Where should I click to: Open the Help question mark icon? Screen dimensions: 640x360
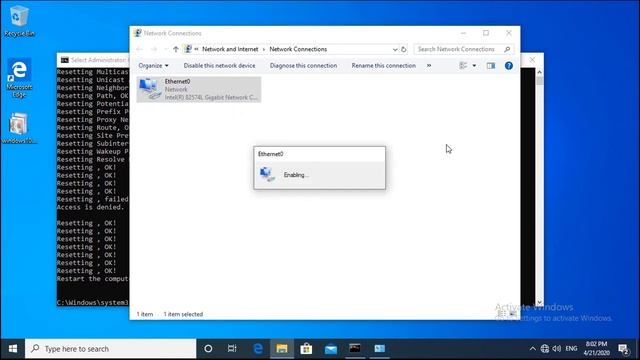tap(509, 65)
